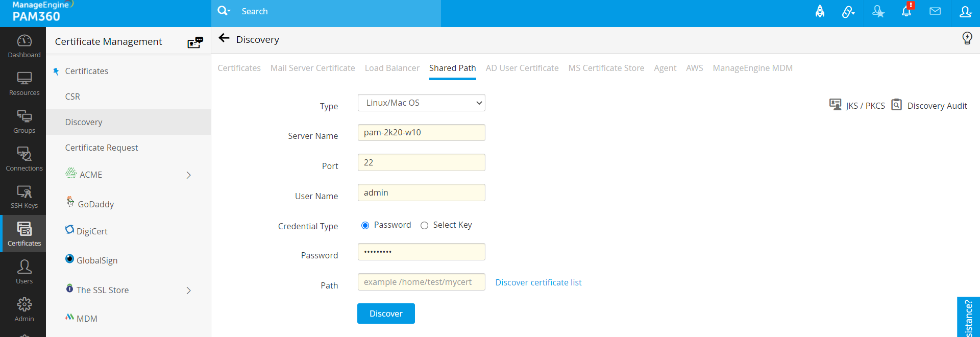Choose the Select Key radio option
Viewport: 980px width, 337px height.
(424, 226)
